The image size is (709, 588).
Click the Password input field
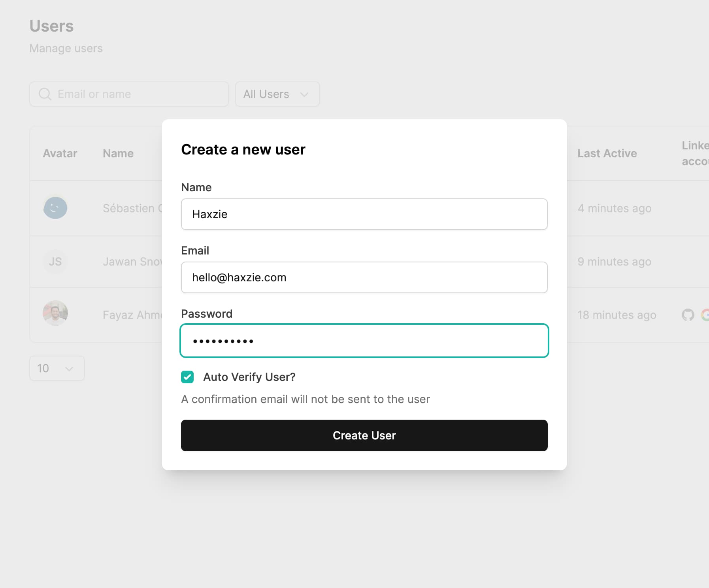point(364,341)
